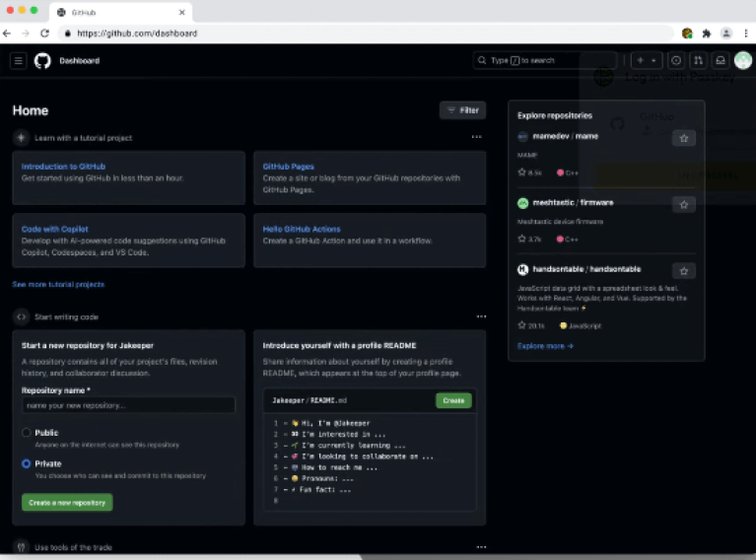Open Pull Requests icon in header
Image resolution: width=756 pixels, height=560 pixels.
(x=699, y=61)
